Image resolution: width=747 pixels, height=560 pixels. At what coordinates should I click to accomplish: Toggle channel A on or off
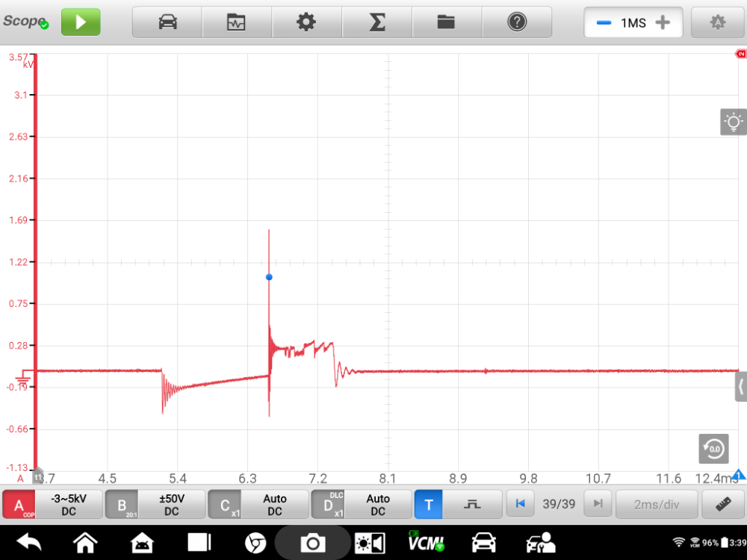[19, 505]
